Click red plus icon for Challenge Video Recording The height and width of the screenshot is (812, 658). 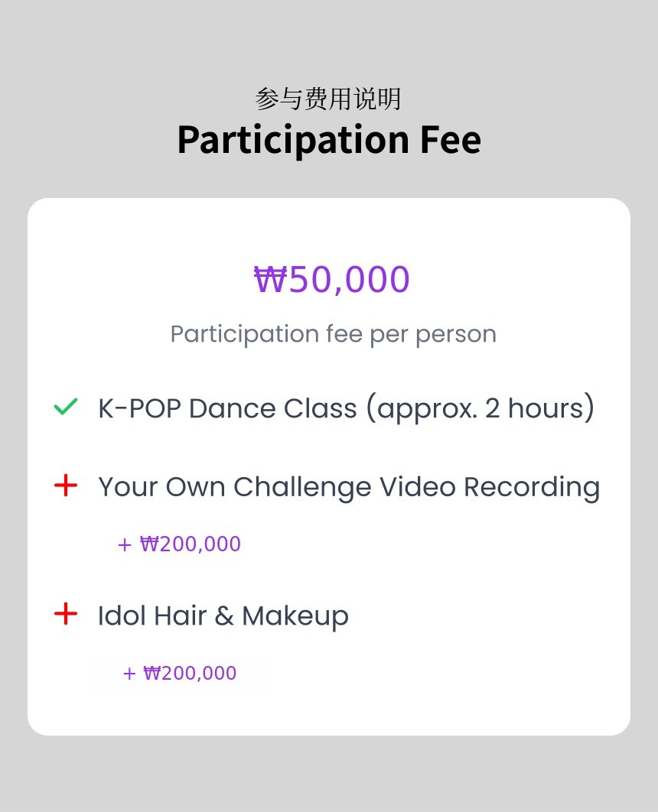point(67,485)
